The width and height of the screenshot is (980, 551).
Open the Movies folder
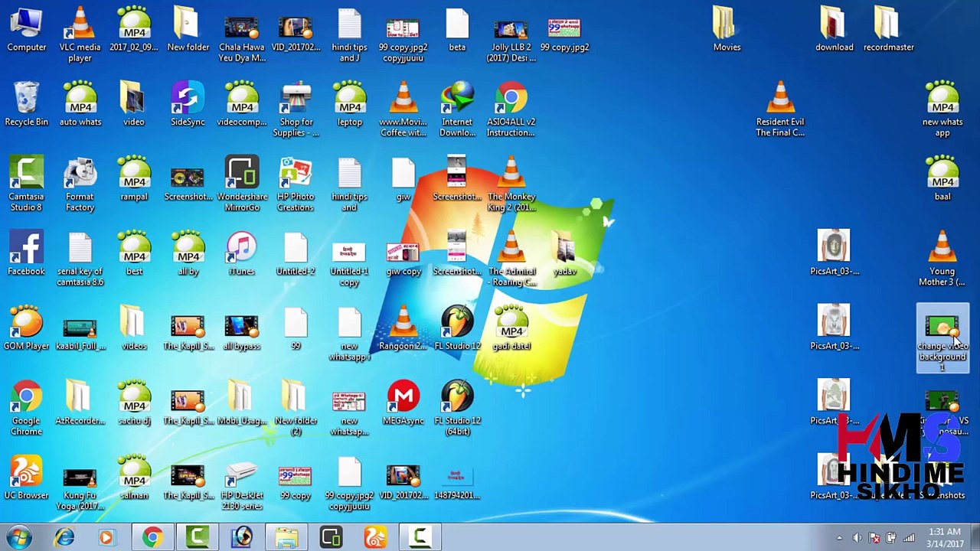click(727, 29)
